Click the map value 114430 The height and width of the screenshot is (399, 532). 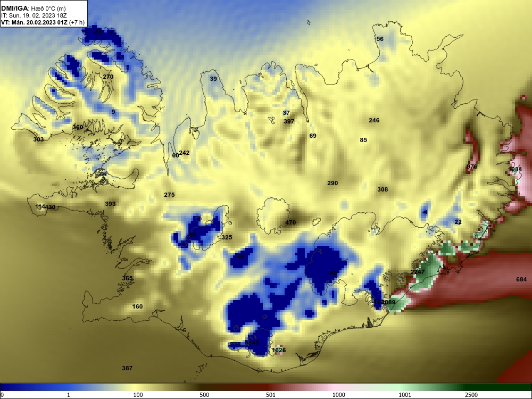[x=45, y=207]
